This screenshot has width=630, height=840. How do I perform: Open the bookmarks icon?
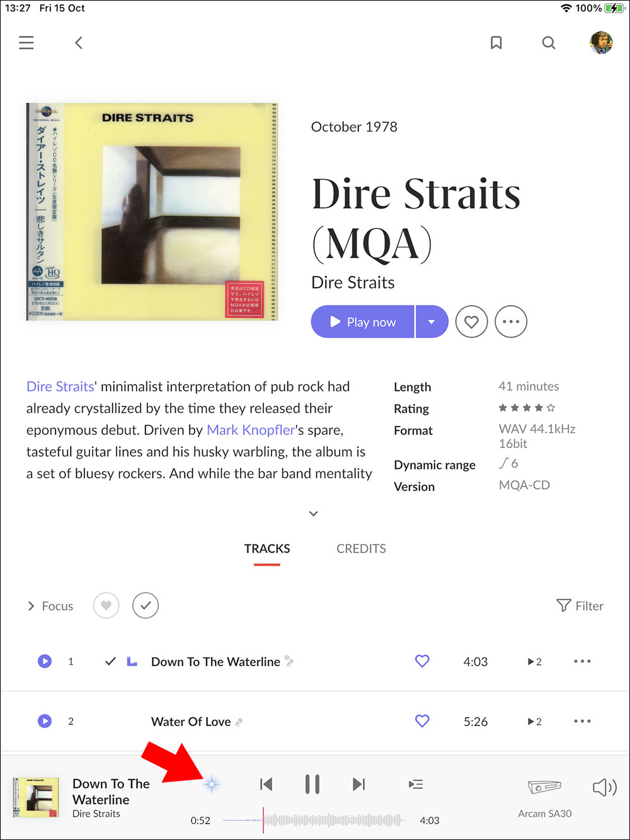point(496,43)
